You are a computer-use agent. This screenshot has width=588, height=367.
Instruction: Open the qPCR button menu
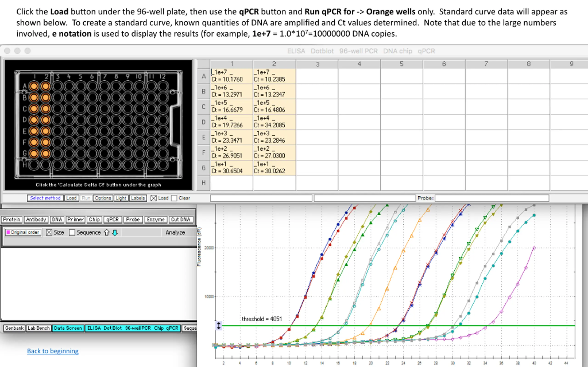click(x=112, y=220)
